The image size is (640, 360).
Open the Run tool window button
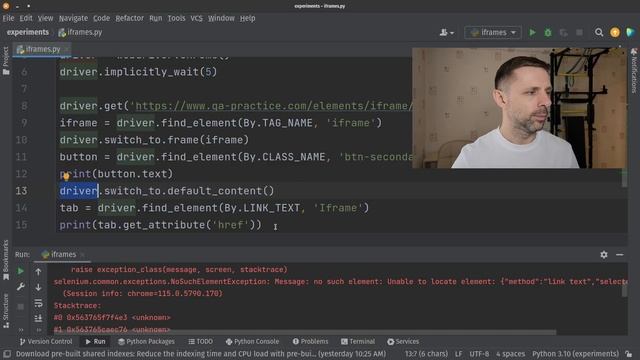[95, 342]
